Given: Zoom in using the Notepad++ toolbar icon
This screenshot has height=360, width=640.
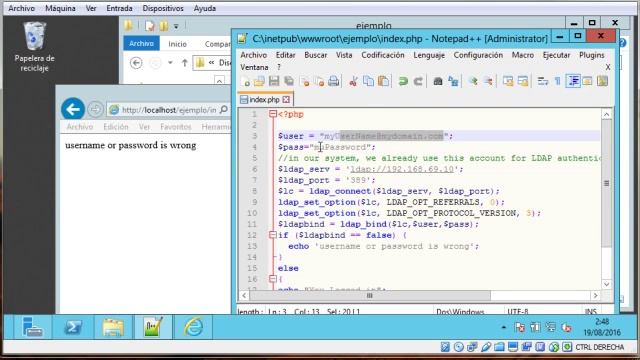Looking at the screenshot, I should coord(473,81).
